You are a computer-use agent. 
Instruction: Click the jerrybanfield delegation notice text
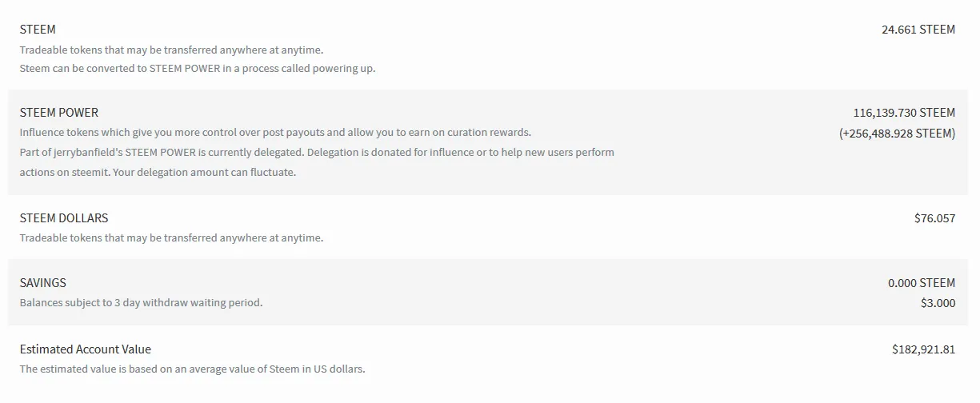pos(317,152)
